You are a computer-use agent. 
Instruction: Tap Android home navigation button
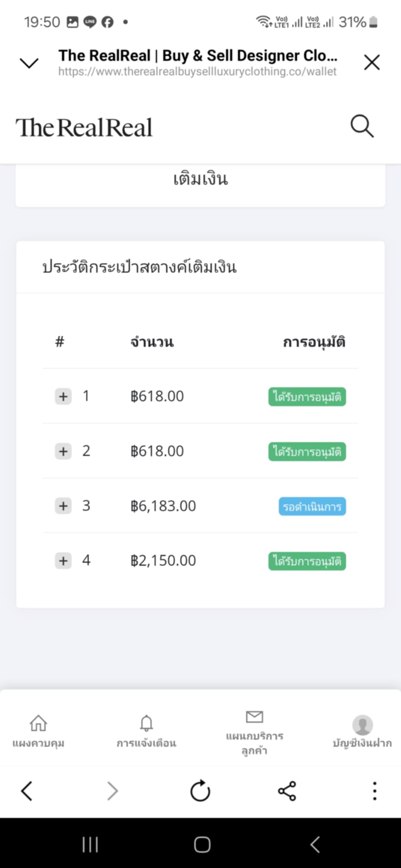202,844
